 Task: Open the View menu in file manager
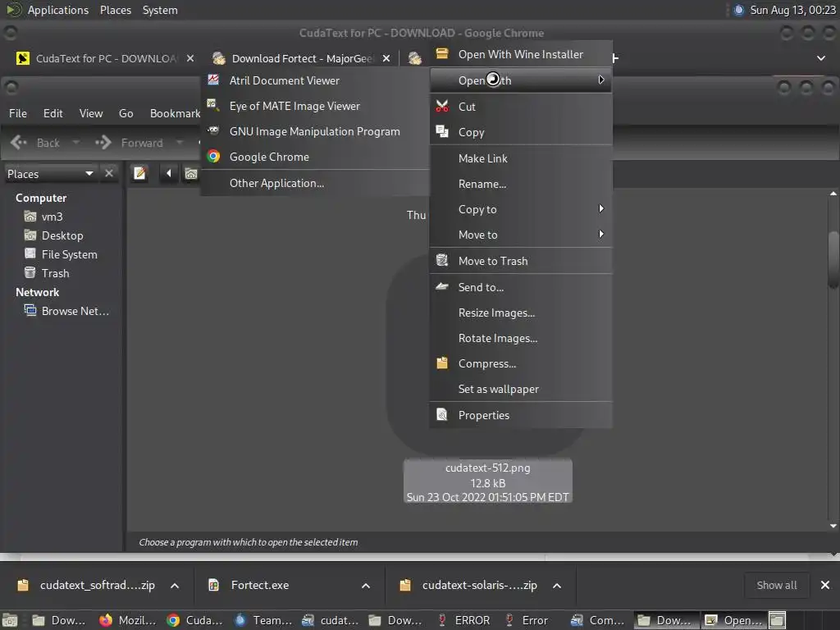tap(91, 113)
